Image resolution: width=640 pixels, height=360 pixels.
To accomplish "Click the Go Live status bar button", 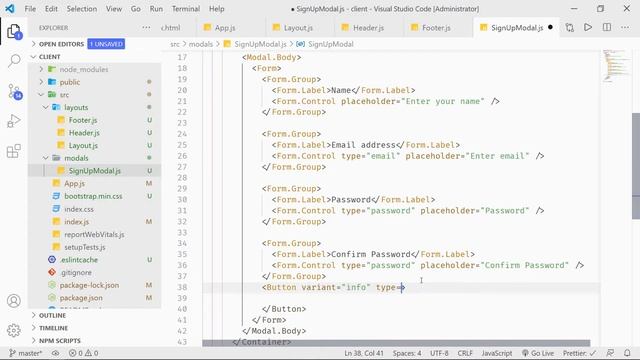I will pyautogui.click(x=538, y=353).
